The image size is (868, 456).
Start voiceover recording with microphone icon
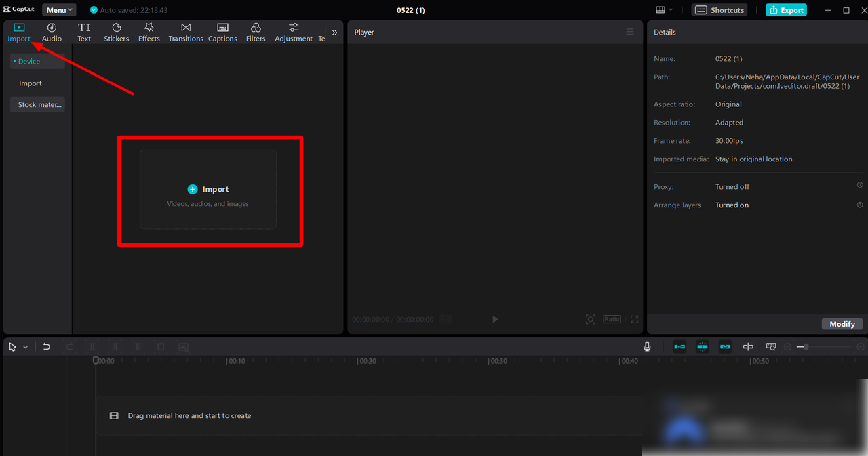pyautogui.click(x=647, y=346)
